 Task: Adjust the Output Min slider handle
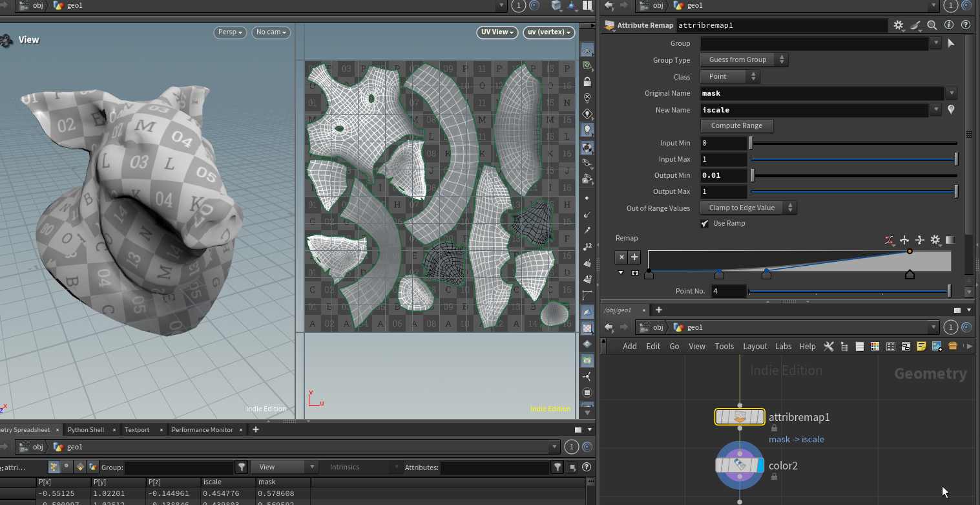coord(753,175)
